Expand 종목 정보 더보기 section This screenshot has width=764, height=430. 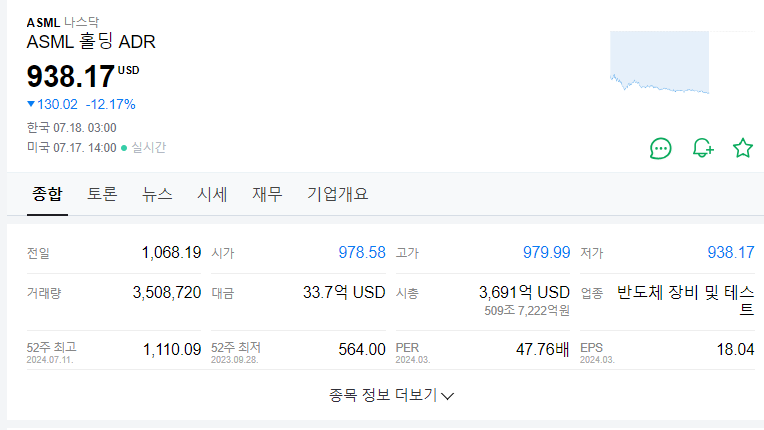(x=391, y=395)
